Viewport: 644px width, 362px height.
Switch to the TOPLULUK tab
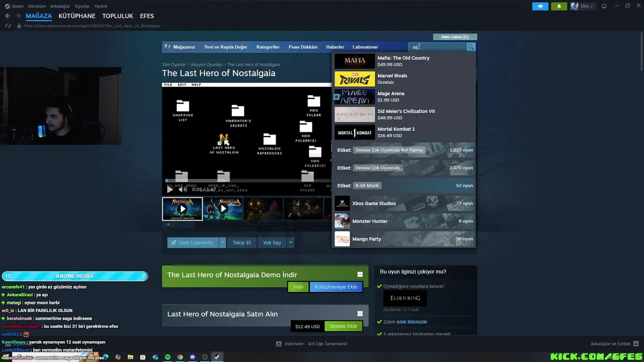(118, 16)
